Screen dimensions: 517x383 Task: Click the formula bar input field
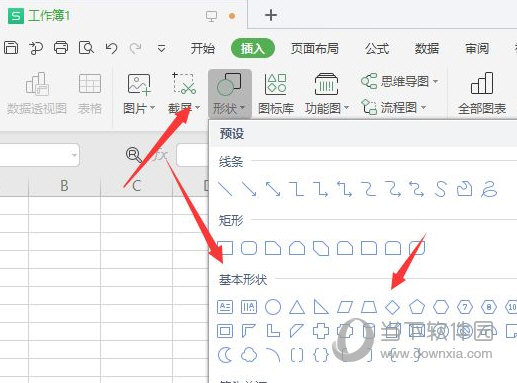click(x=193, y=155)
